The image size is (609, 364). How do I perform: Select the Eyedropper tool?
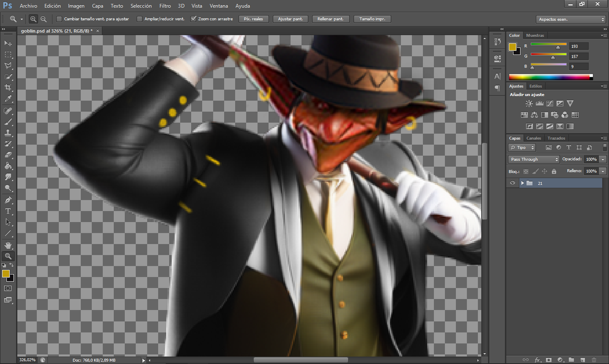click(8, 99)
